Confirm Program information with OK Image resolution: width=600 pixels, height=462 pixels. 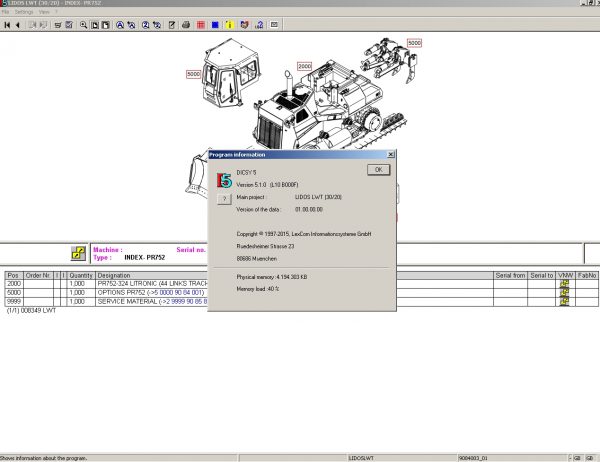click(378, 170)
